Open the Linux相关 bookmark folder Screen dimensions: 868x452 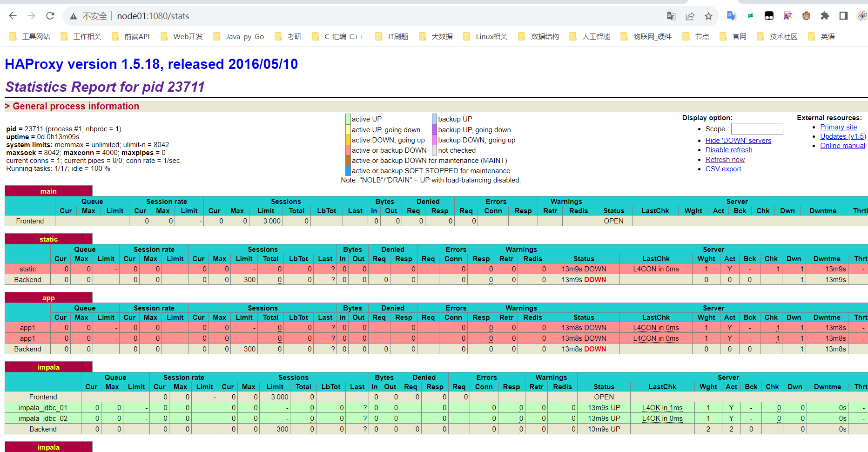[485, 36]
